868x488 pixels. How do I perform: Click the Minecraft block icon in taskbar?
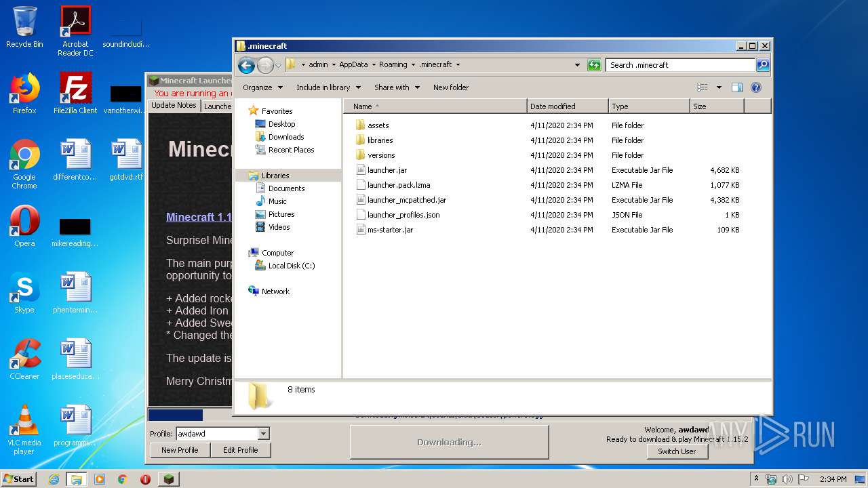coord(168,479)
